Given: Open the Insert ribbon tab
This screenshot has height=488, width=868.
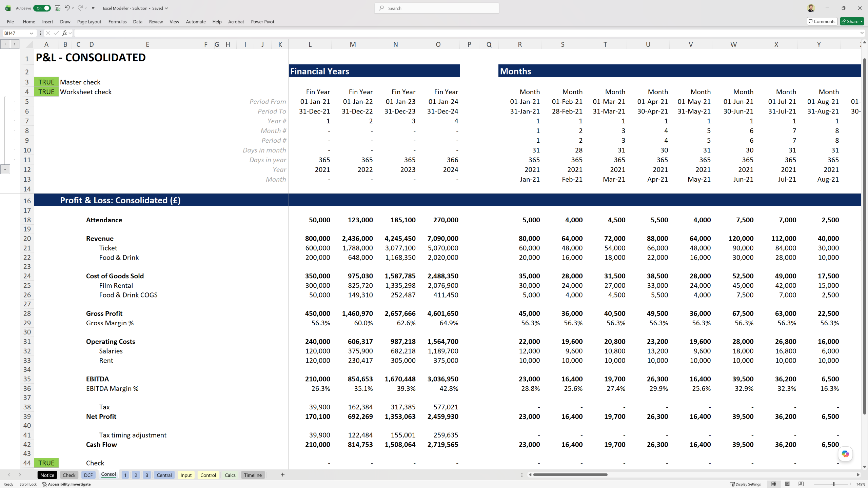Looking at the screenshot, I should click(47, 22).
